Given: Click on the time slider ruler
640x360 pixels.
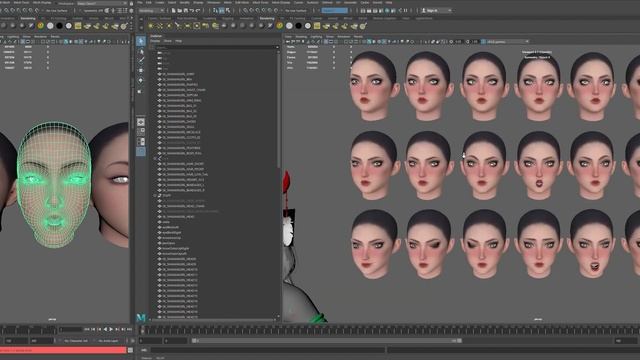Looking at the screenshot, I should tap(390, 329).
